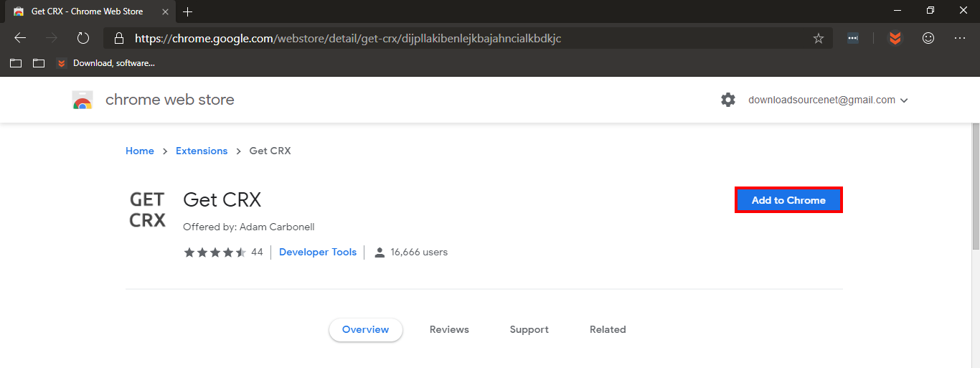The width and height of the screenshot is (980, 368).
Task: Expand the downloadsourcenet@gmail.com account dropdown
Action: click(828, 100)
